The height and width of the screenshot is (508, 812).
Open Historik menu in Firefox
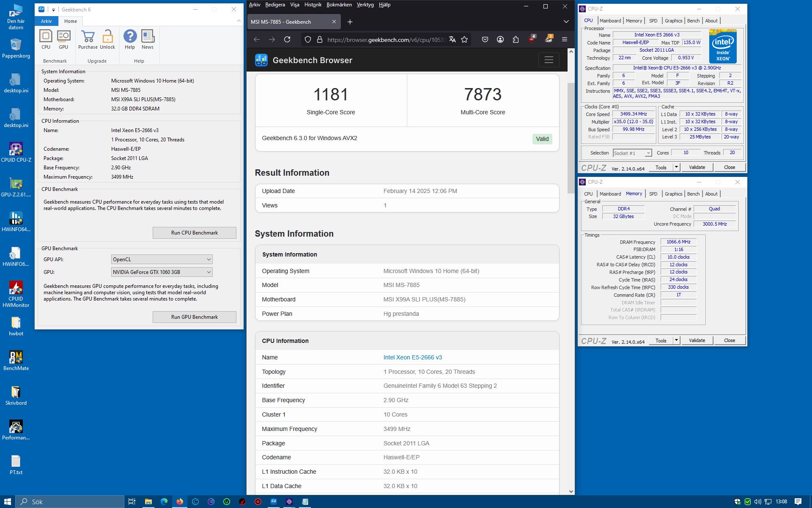(x=313, y=5)
